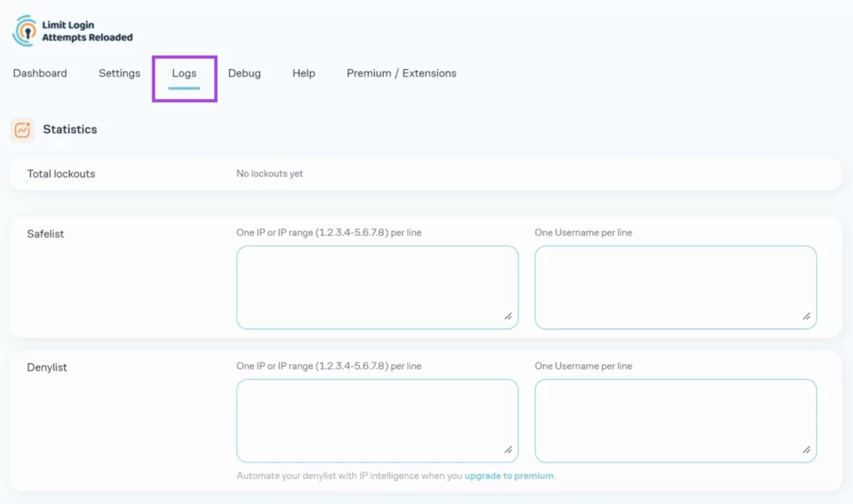Click Safelist 'One IP or IP range' hint
Viewport: 853px width, 504px height.
pyautogui.click(x=328, y=232)
